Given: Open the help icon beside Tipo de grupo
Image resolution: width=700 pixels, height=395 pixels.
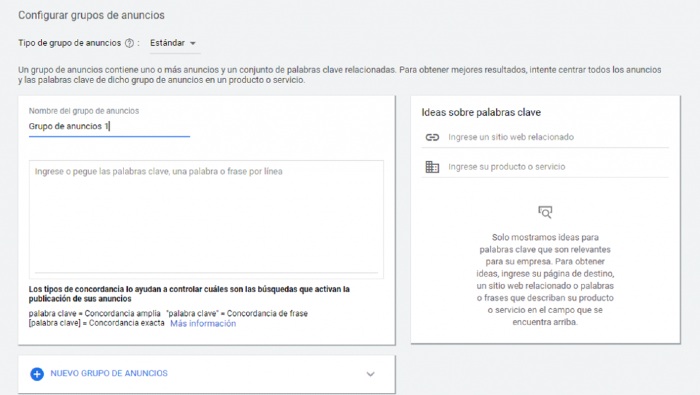Looking at the screenshot, I should (129, 43).
